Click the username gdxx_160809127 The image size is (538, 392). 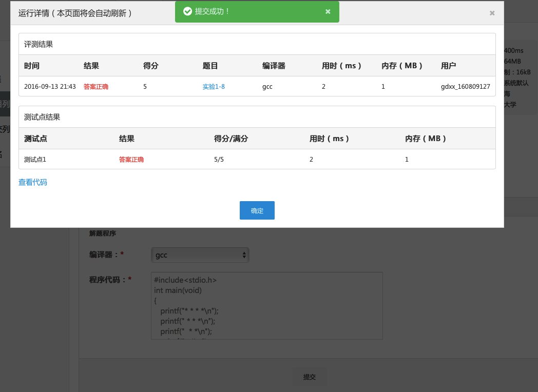pos(465,86)
